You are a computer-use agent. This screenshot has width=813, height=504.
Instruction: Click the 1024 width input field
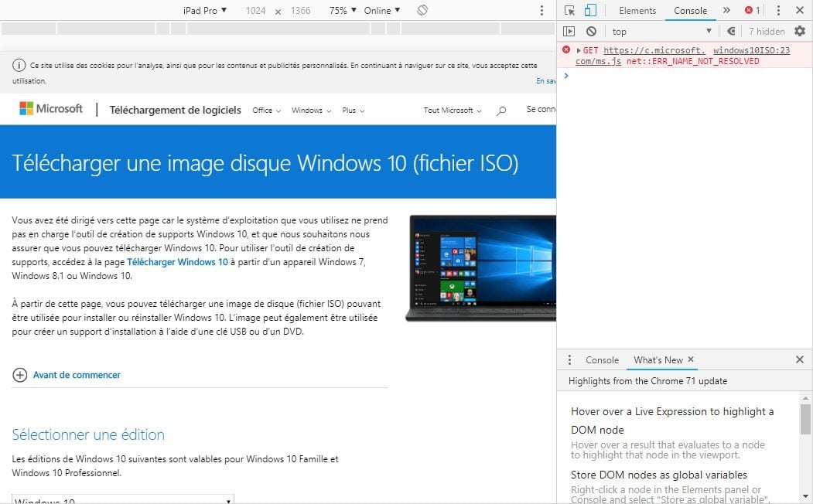(255, 10)
